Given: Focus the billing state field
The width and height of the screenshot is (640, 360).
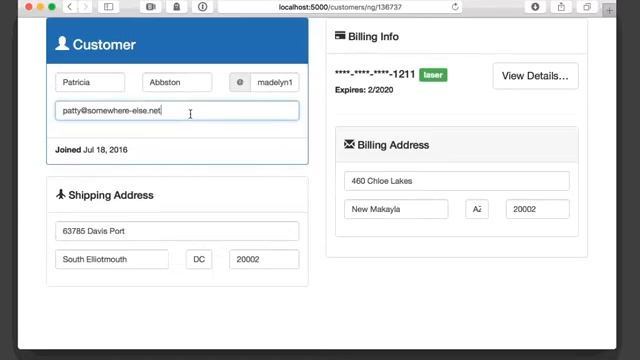Looking at the screenshot, I should tap(477, 209).
